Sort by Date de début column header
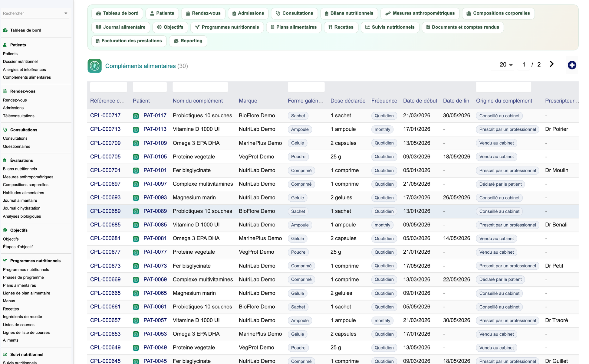This screenshot has height=364, width=589. pyautogui.click(x=420, y=101)
